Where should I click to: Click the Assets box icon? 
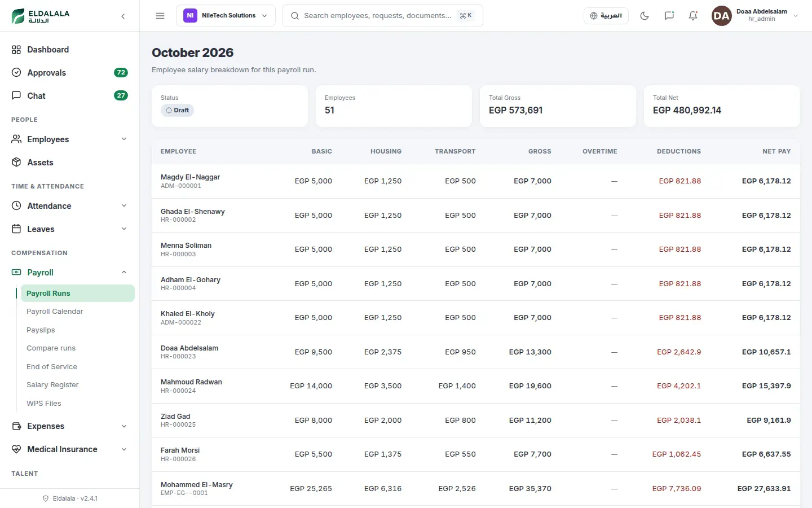click(16, 163)
